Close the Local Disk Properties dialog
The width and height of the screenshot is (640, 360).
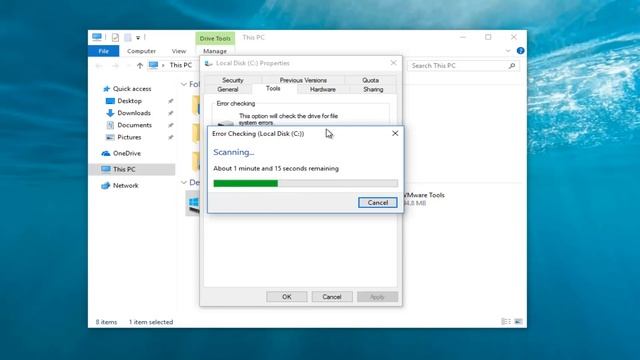click(x=393, y=63)
